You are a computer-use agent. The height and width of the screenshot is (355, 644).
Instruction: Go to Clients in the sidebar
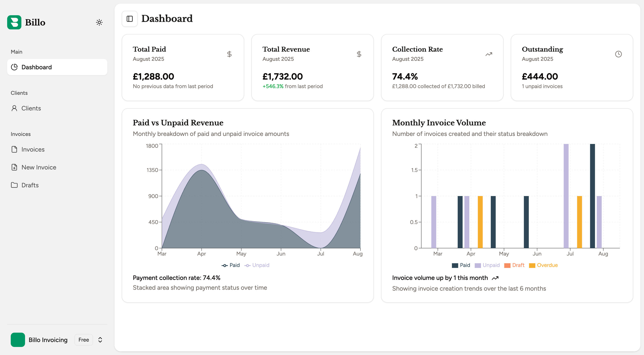[x=31, y=108]
